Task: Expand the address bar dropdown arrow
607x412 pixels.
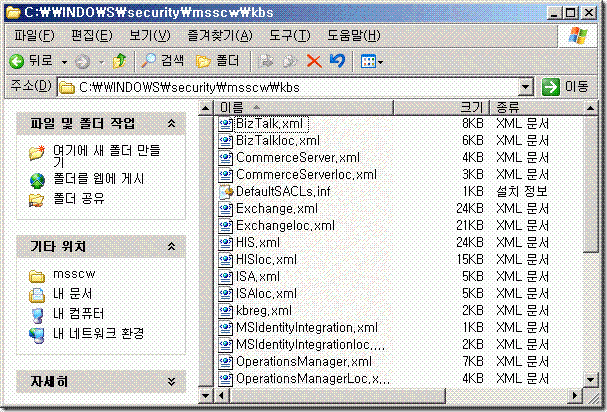Action: (x=525, y=87)
